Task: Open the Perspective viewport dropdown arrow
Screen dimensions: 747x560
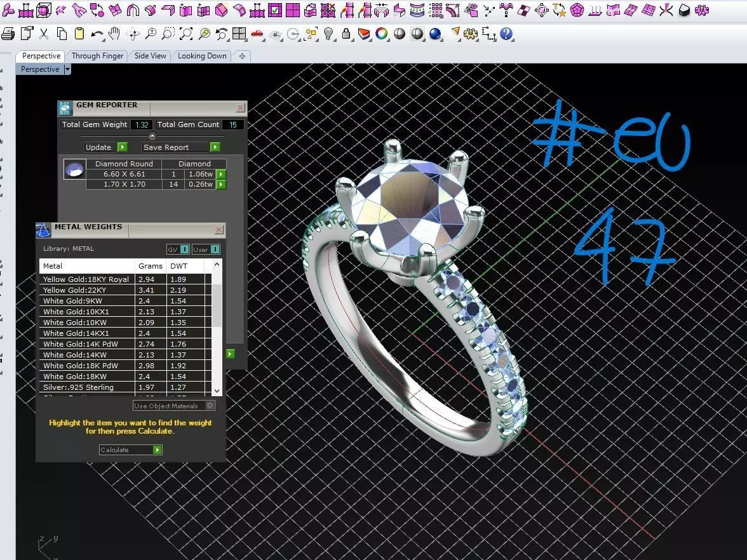Action: (x=67, y=70)
